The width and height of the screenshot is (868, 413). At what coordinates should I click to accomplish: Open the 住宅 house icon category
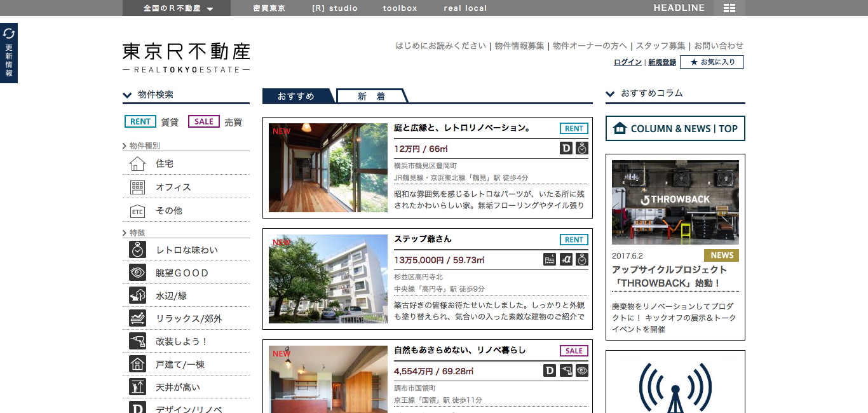click(137, 164)
